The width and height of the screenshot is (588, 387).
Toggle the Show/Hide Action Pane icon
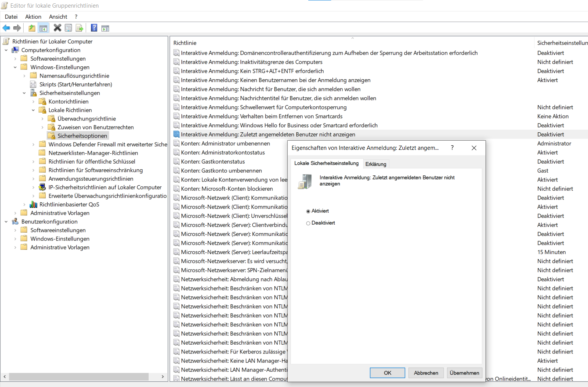(105, 28)
